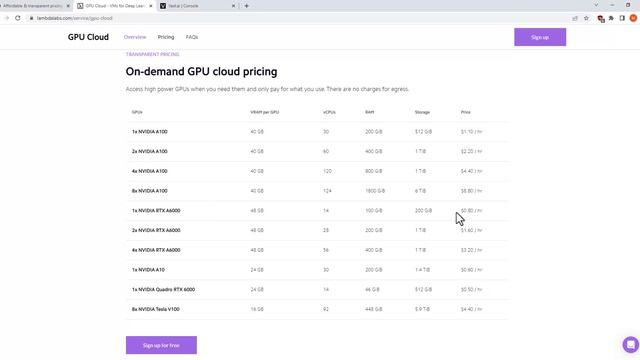This screenshot has width=640, height=360.
Task: Click the $3.20 / hr price cell
Action: (471, 250)
